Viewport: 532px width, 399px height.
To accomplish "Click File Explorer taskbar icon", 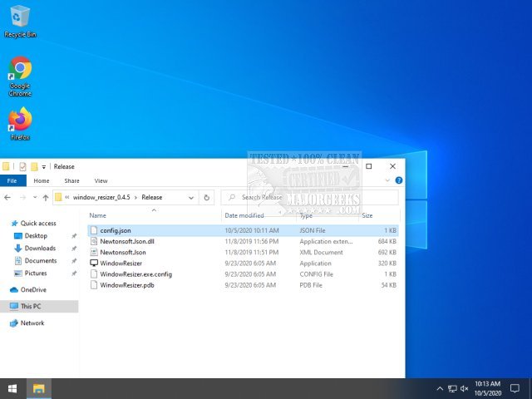I will 39,388.
